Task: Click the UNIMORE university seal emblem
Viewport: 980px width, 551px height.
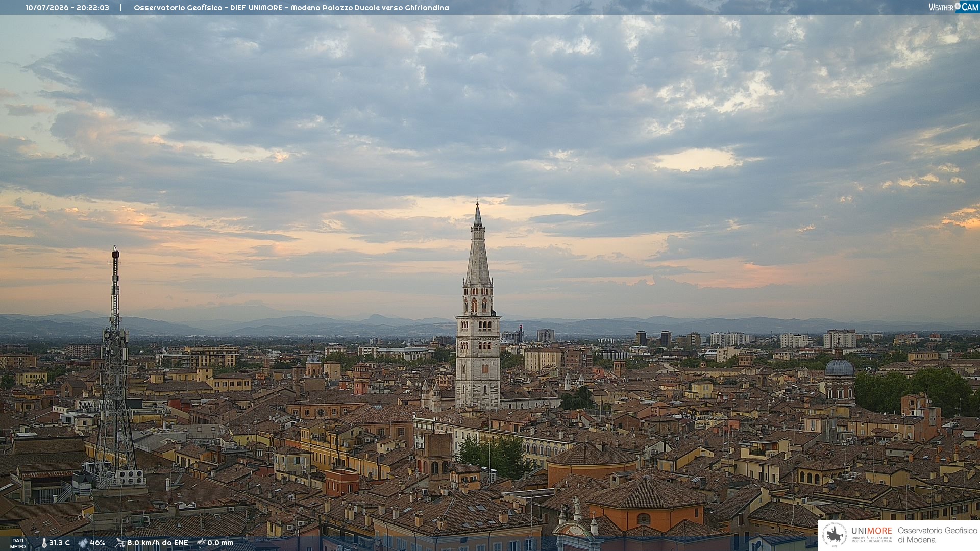Action: 835,535
